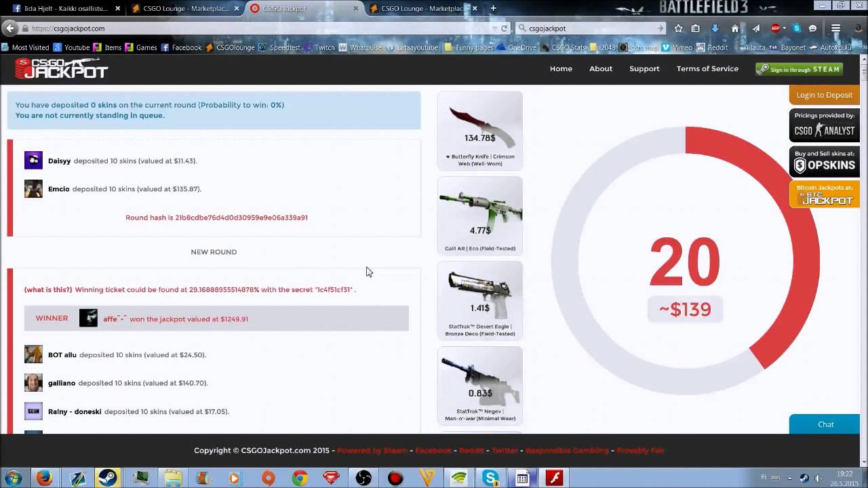Click BOT allu's avatar
Image resolution: width=868 pixels, height=488 pixels.
point(33,354)
